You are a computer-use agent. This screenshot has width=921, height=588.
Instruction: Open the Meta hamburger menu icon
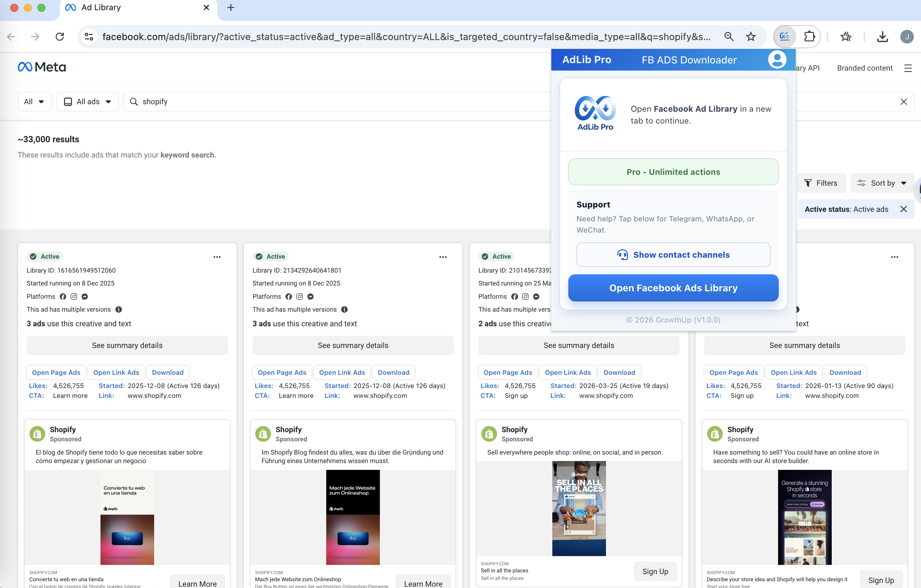point(908,68)
